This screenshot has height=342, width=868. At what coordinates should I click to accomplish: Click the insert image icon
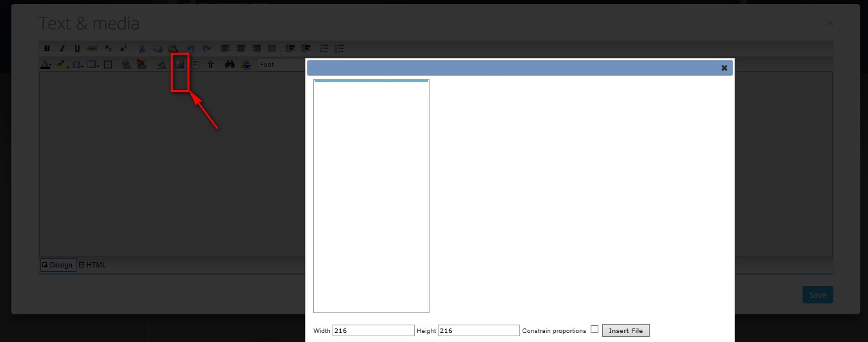tap(180, 64)
